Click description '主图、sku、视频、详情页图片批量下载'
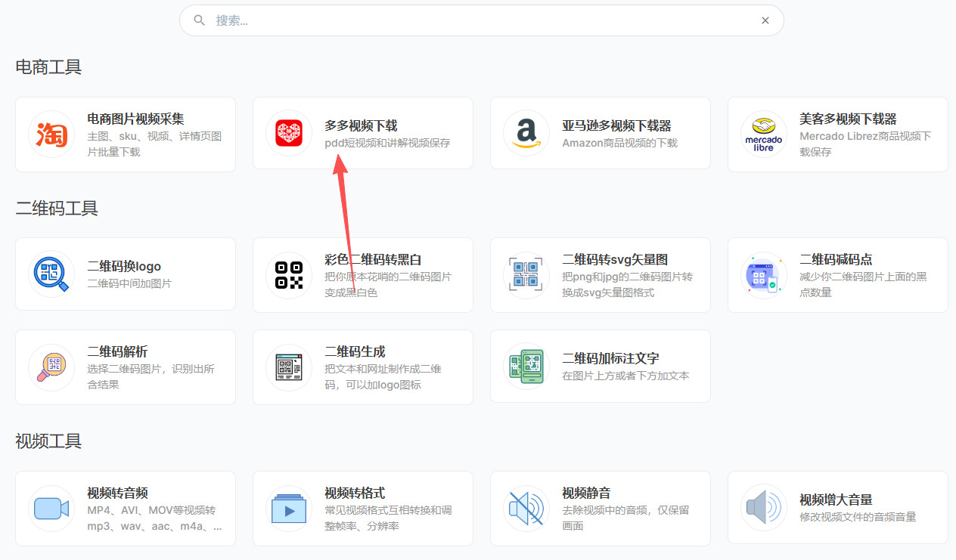Screen dimensions: 956x560 155,144
